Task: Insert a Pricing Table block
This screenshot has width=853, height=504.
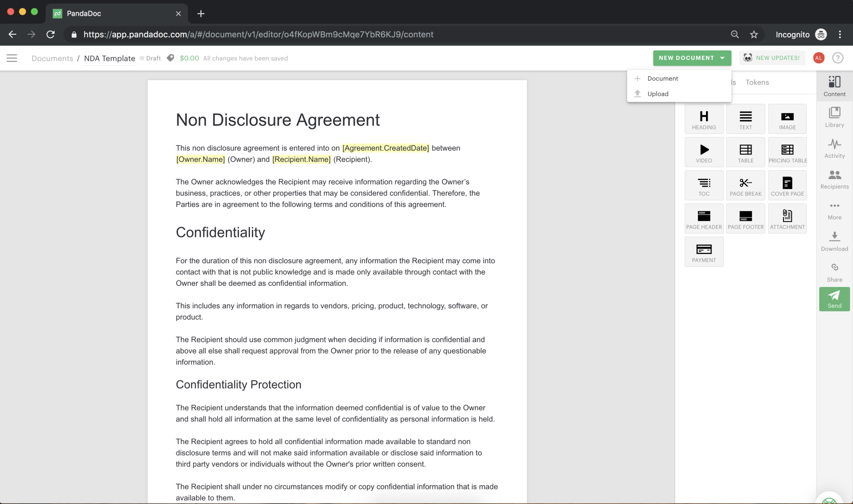Action: coord(787,152)
